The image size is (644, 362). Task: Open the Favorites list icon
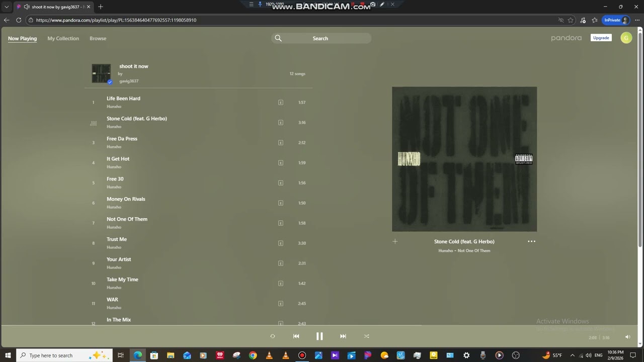595,20
